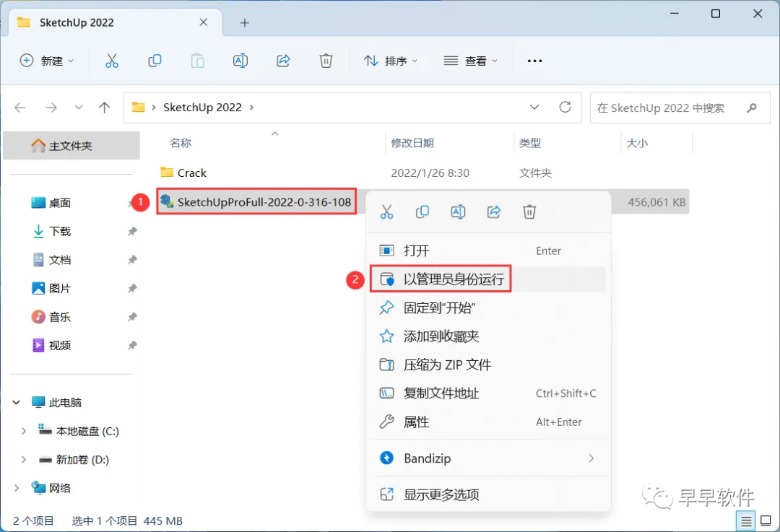Viewport: 780px width, 532px height.
Task: Select SketchUp 2022 in the address path
Action: coord(202,108)
